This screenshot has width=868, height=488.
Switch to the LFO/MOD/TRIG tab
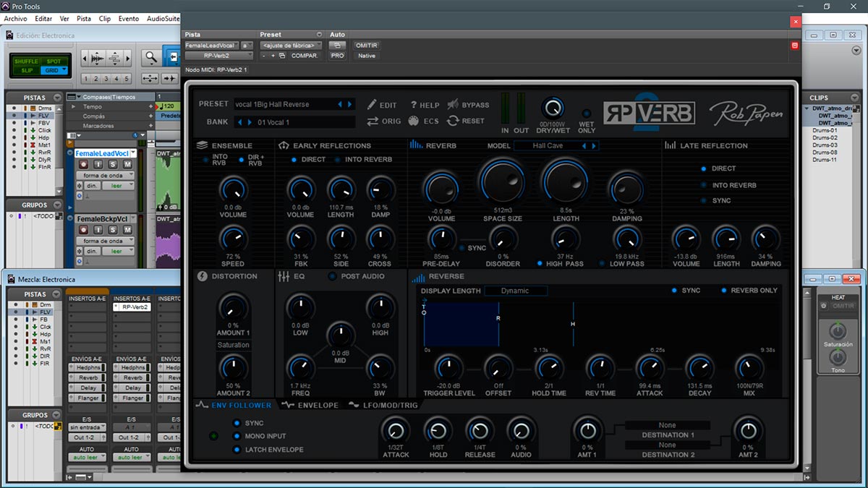tap(383, 406)
